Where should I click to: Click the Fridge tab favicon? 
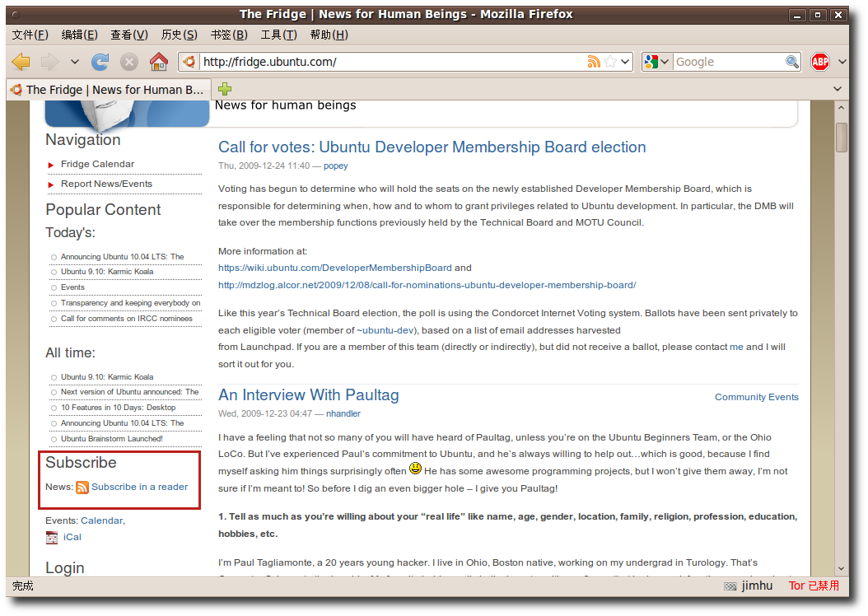tap(16, 89)
